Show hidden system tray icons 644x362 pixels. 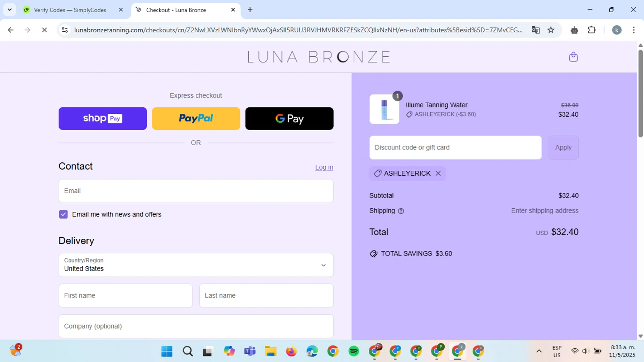539,351
